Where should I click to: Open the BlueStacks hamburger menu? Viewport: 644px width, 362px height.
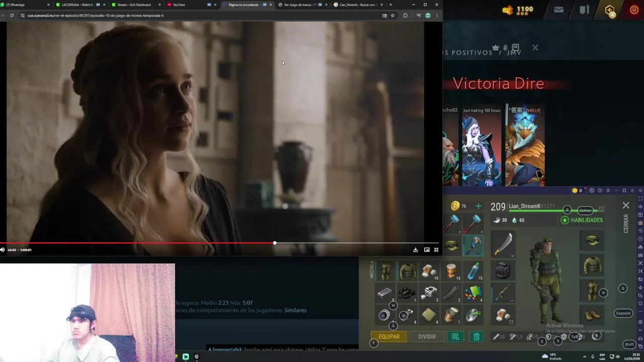pos(608,191)
